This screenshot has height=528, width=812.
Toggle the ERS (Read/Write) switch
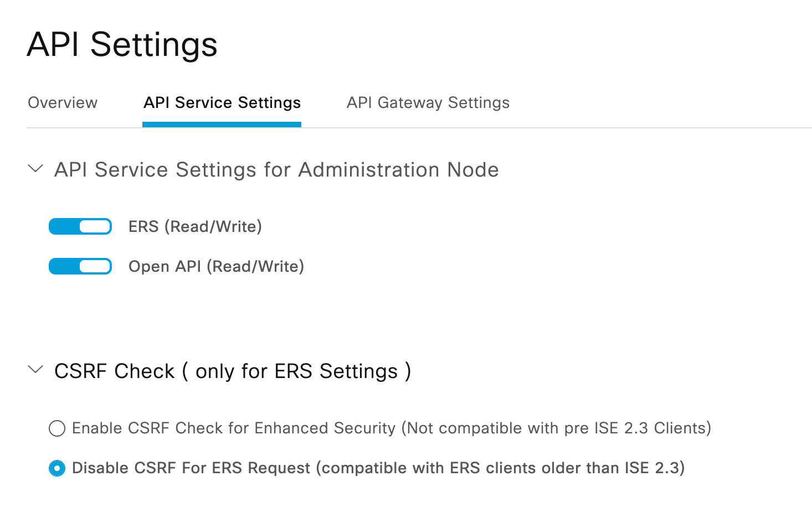click(x=80, y=226)
